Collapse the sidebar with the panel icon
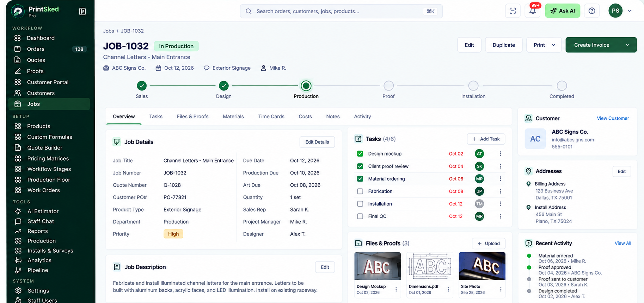 tap(82, 12)
